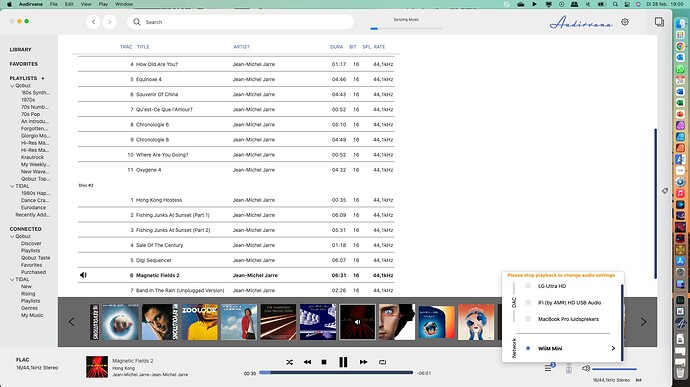This screenshot has height=387, width=690.
Task: Collapse the TIDAL playlists tree
Action: [x=12, y=186]
